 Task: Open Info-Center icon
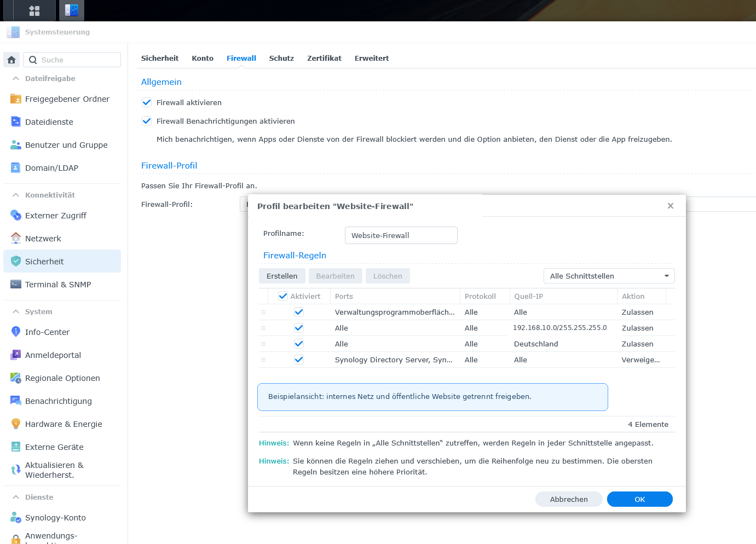click(16, 332)
